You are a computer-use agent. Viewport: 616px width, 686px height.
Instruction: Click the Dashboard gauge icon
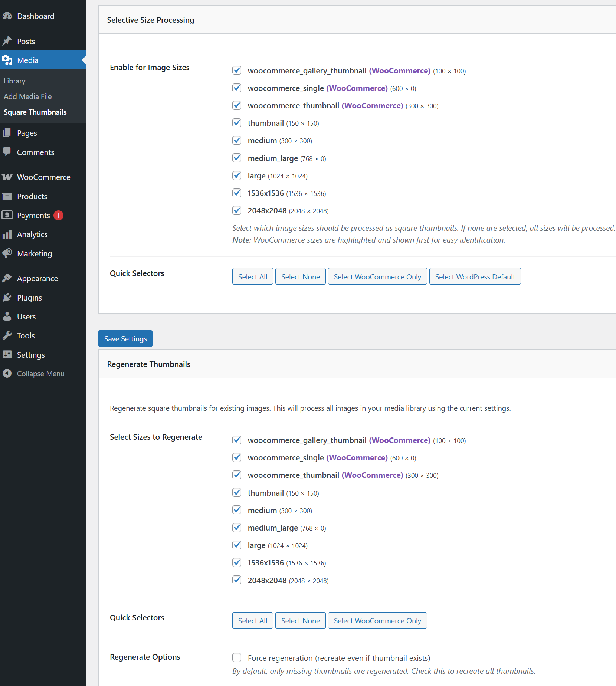coord(7,16)
